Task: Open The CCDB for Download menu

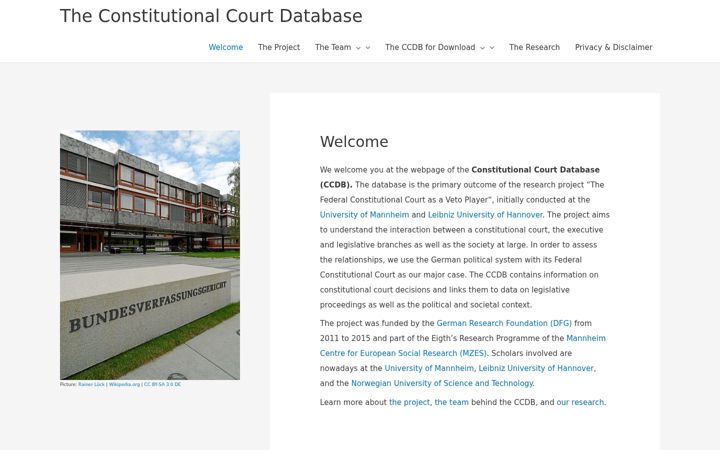Action: coord(430,47)
